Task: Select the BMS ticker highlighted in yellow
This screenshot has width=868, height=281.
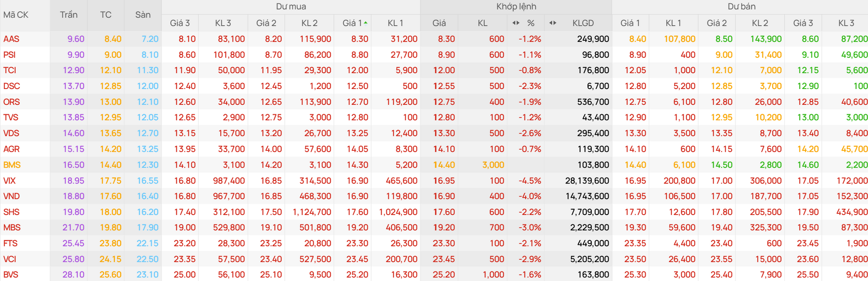Action: click(x=12, y=165)
